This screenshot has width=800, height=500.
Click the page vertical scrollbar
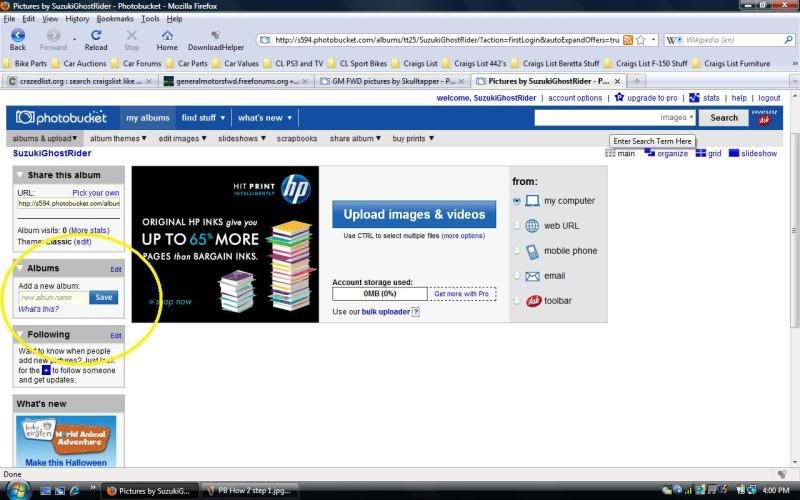pos(794,230)
